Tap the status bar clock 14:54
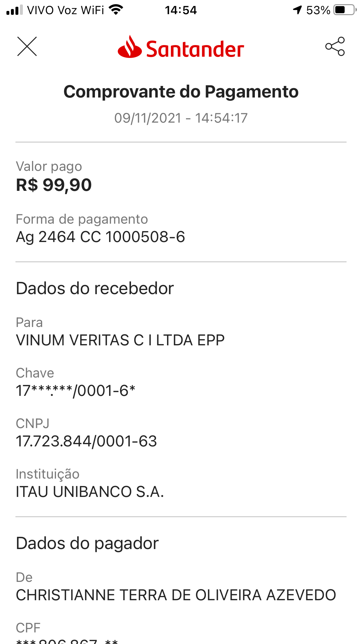 181,10
